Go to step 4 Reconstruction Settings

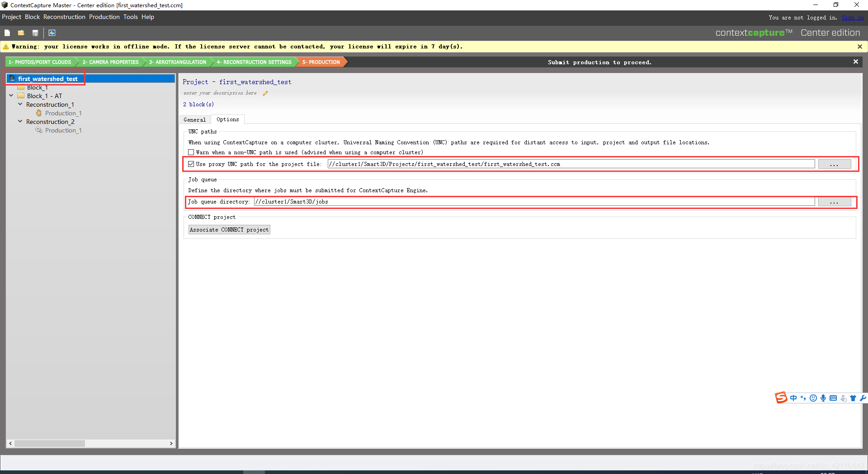point(254,62)
